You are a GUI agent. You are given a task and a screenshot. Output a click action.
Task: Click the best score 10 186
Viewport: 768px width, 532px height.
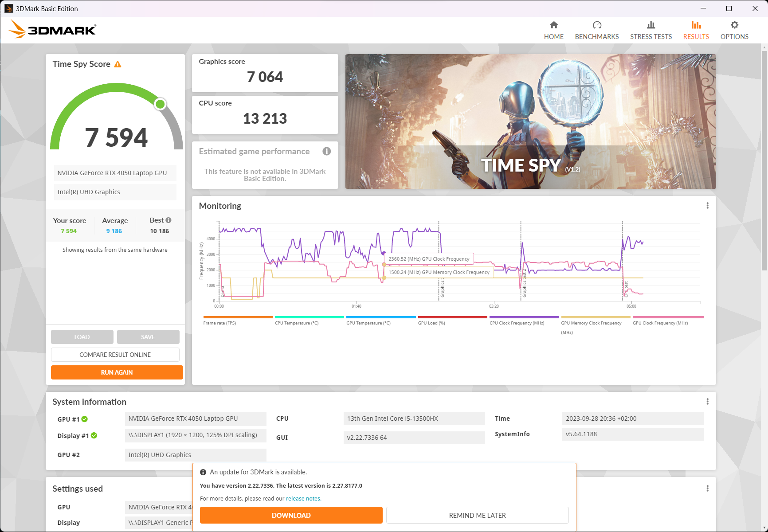click(x=159, y=231)
